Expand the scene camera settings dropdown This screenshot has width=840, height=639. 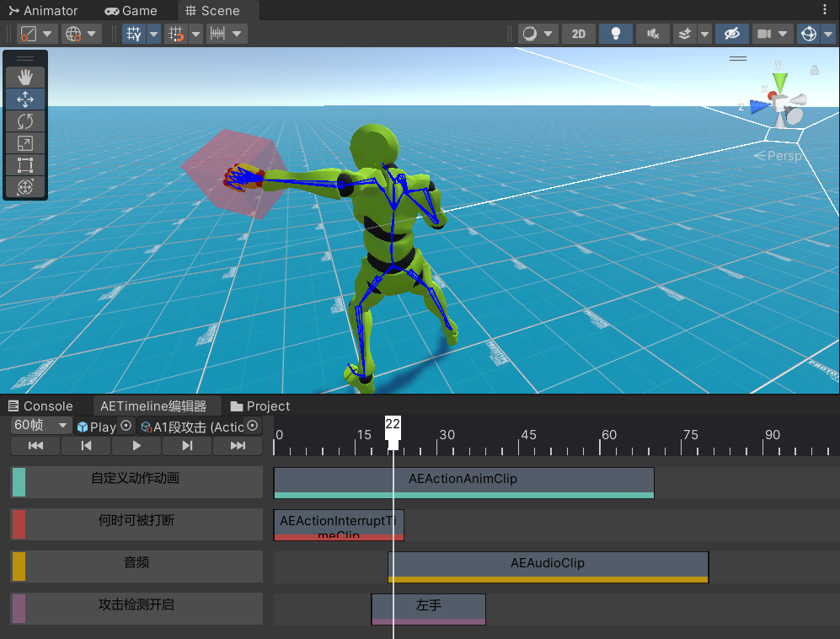(783, 34)
